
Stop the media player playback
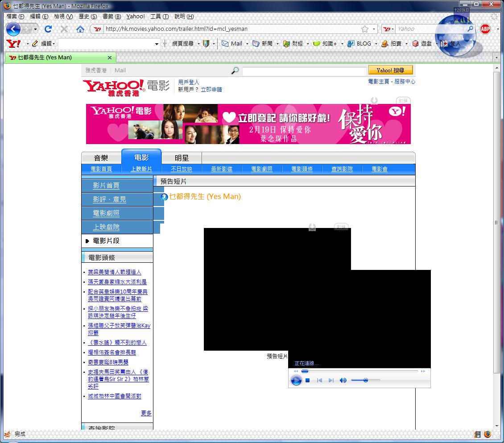(307, 380)
